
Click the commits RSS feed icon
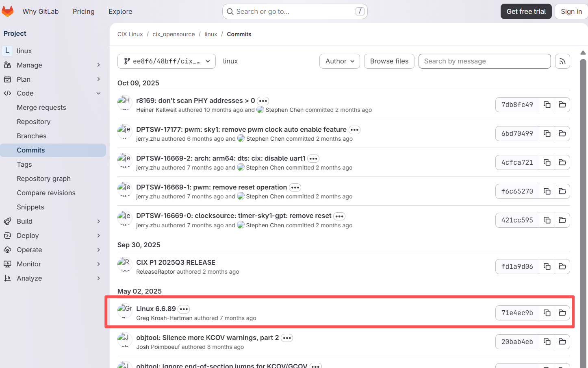[x=562, y=61]
